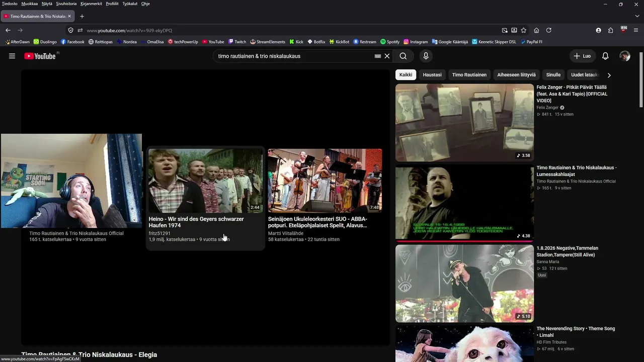The width and height of the screenshot is (644, 362).
Task: Open the browser application hamburger menu
Action: [x=636, y=30]
